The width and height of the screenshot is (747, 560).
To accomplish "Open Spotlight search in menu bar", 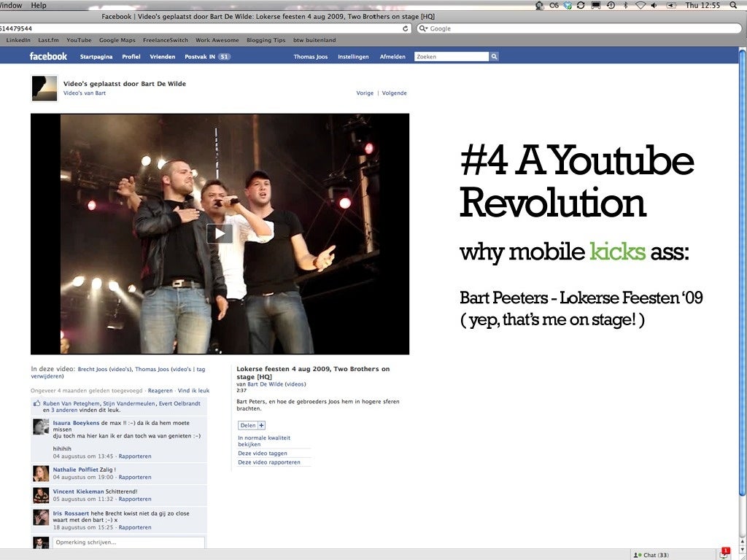I will (x=733, y=5).
